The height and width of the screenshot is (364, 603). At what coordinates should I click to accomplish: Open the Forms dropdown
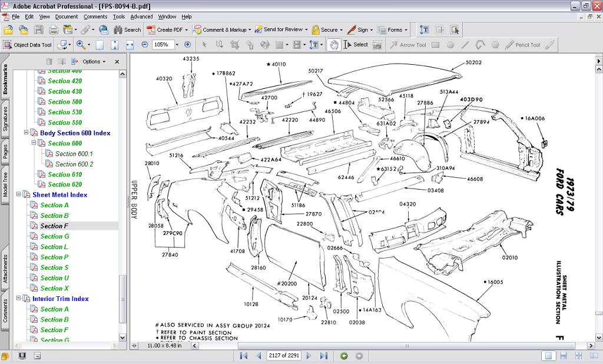pyautogui.click(x=392, y=29)
